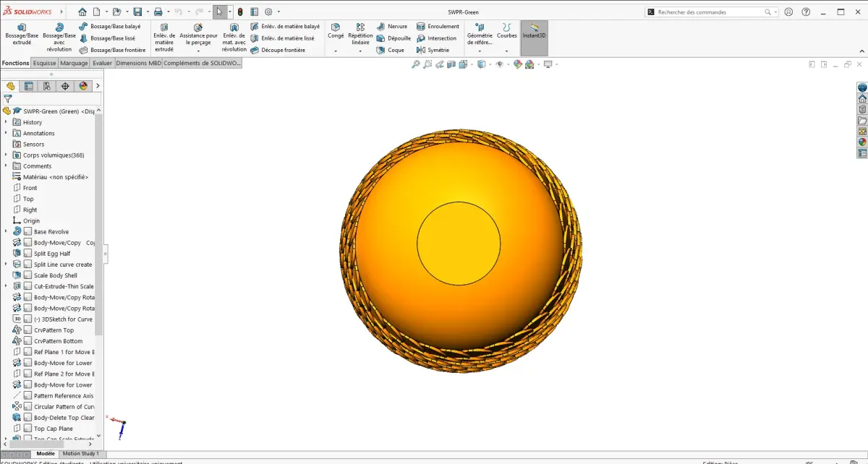Click the Select cursor tool
Screen dimensions: 868x464
pyautogui.click(x=219, y=12)
